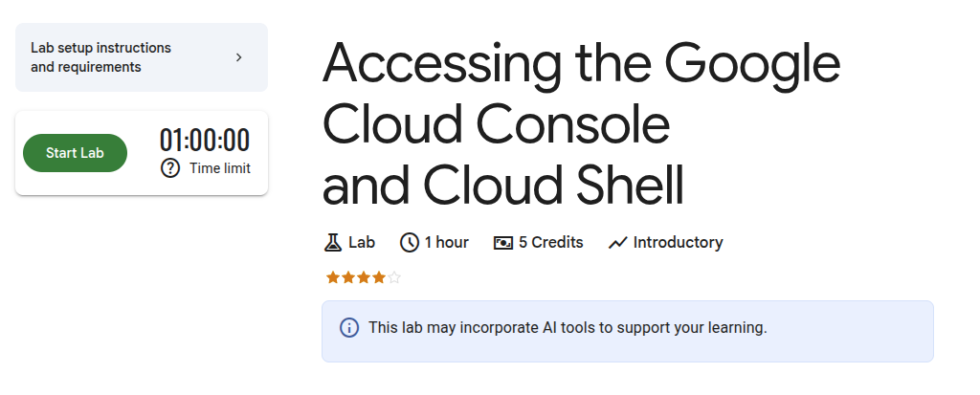The image size is (980, 395).
Task: Click the empty fifth rating star
Action: pos(394,277)
